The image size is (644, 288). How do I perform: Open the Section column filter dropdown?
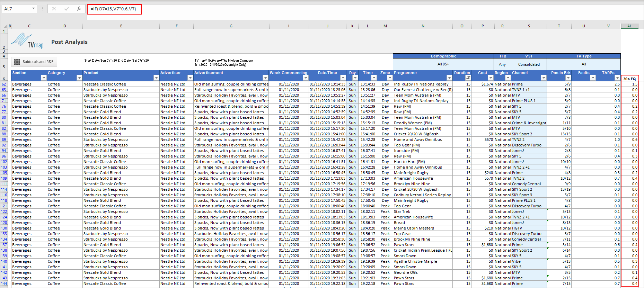[x=43, y=78]
